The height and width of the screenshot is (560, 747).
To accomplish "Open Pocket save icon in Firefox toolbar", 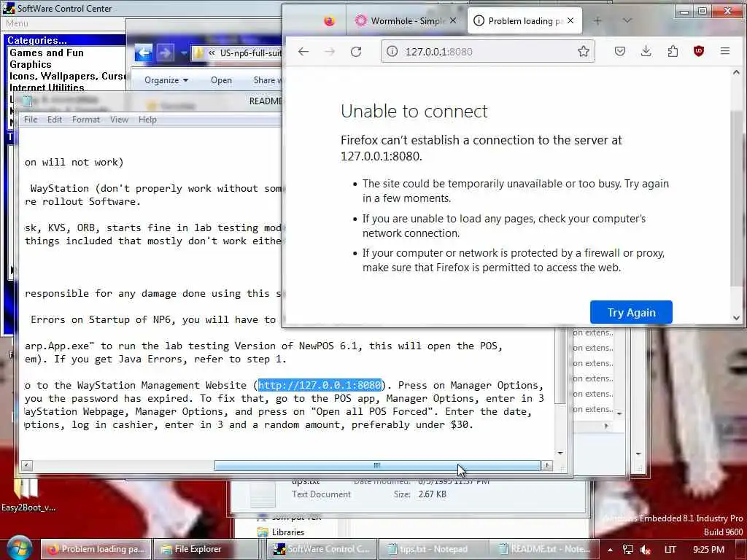I will [620, 51].
